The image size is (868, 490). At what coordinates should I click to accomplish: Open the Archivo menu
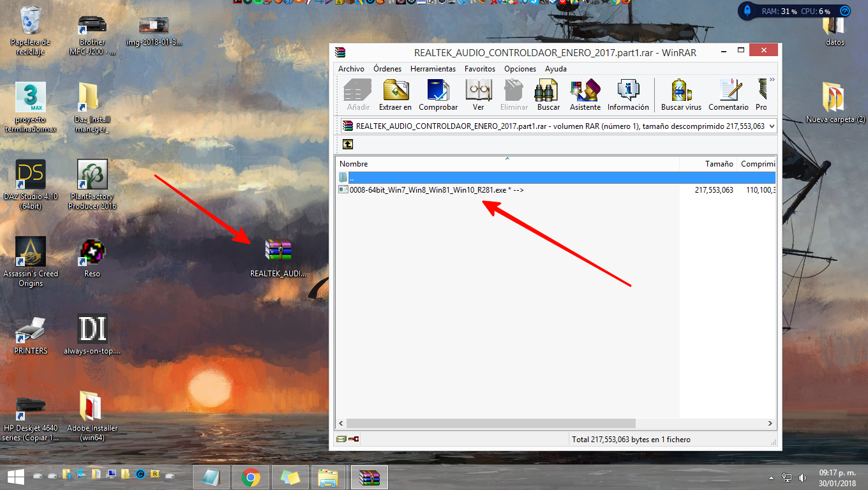351,68
